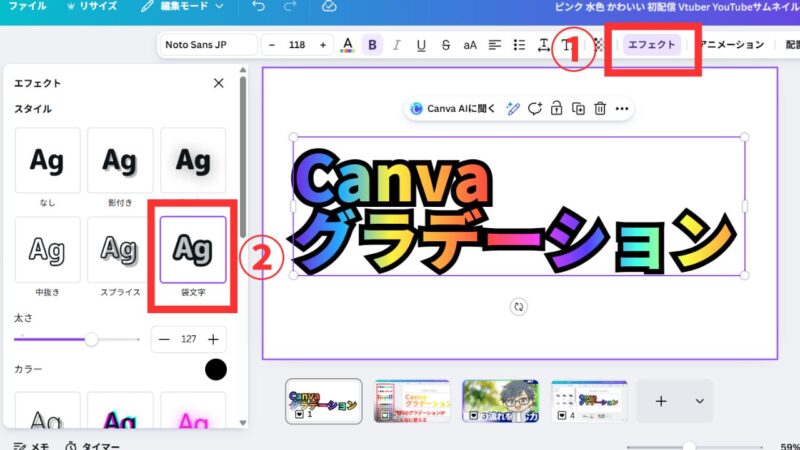
Task: Increase 太さ value with plus button
Action: click(x=213, y=339)
